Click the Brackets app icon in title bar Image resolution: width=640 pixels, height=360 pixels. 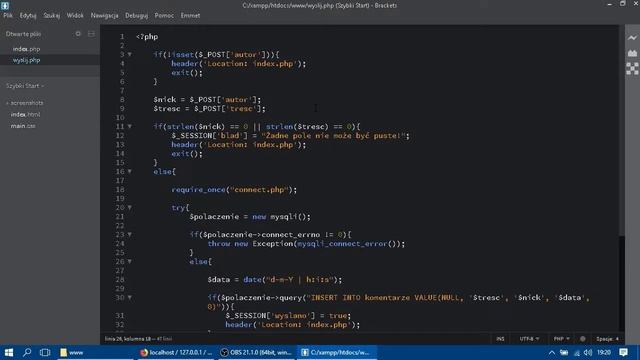click(5, 5)
